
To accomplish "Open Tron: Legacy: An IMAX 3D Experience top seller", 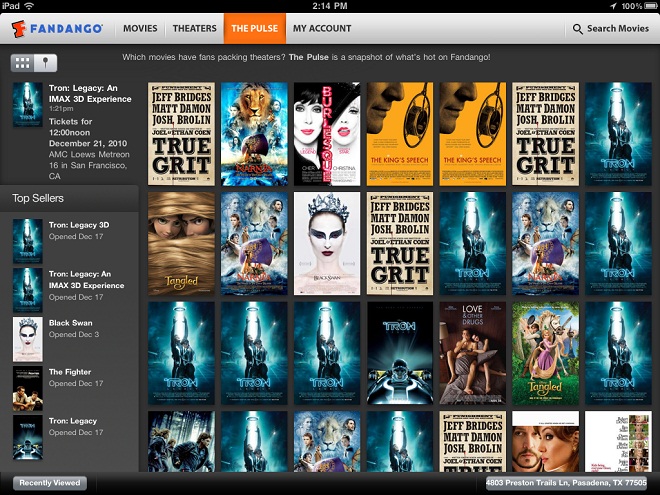I will coord(69,290).
